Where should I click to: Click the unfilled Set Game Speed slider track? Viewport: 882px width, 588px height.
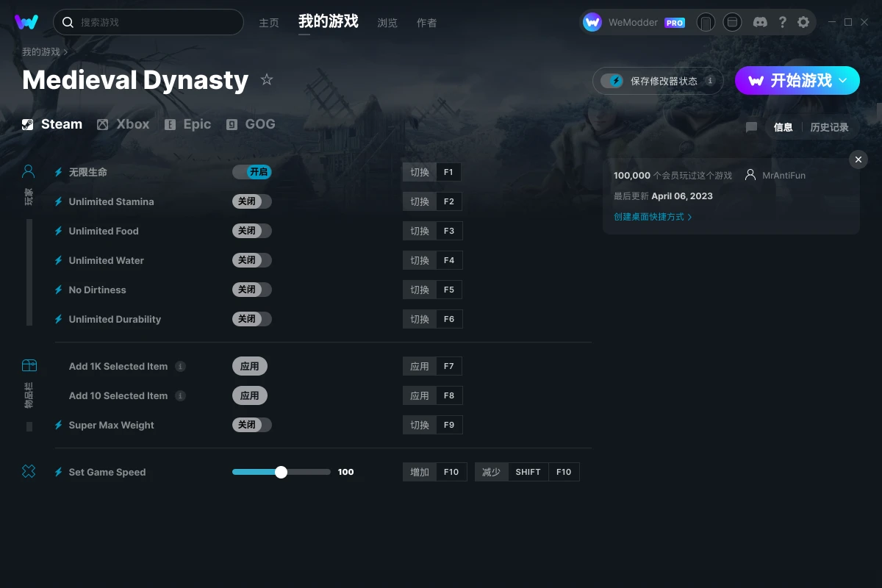coord(309,472)
